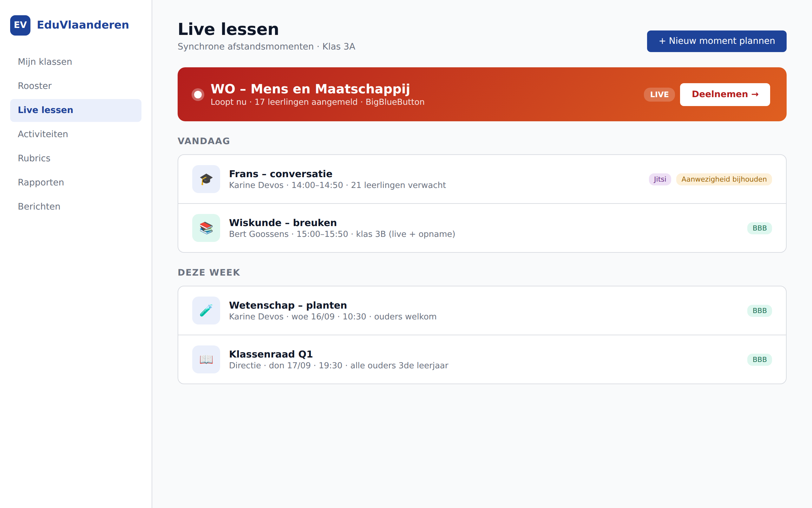Select Live lessen in the sidebar
This screenshot has height=508, width=812.
76,110
